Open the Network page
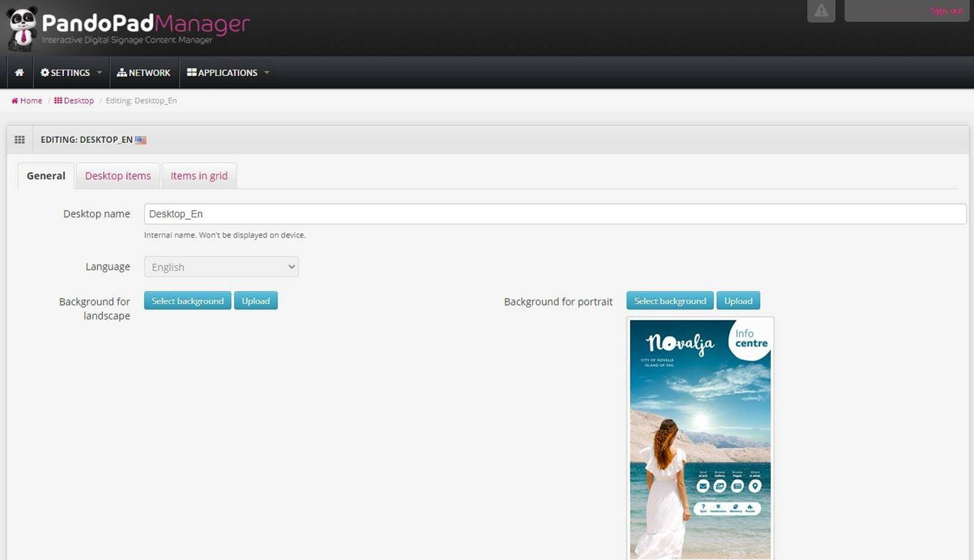This screenshot has height=560, width=974. pos(144,72)
